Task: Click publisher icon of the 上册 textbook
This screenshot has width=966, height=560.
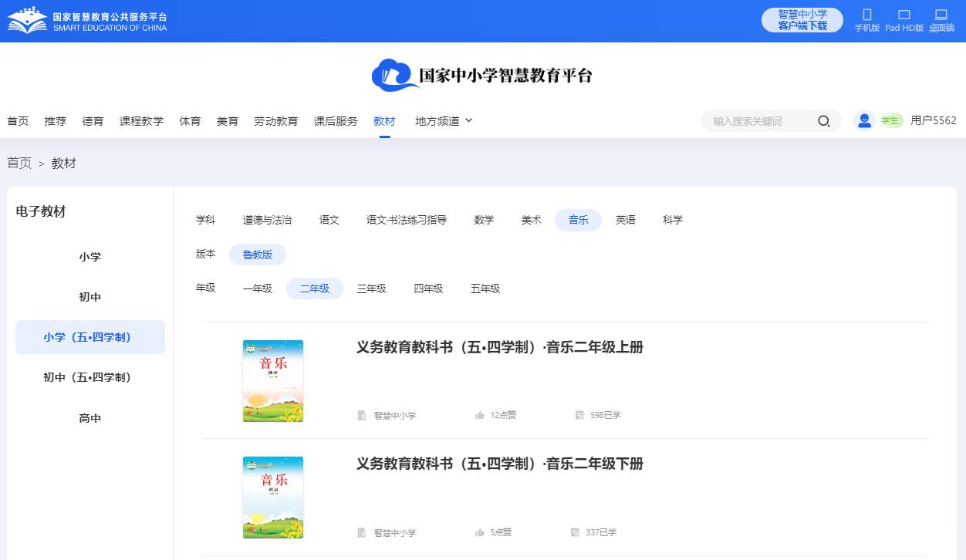Action: point(362,415)
